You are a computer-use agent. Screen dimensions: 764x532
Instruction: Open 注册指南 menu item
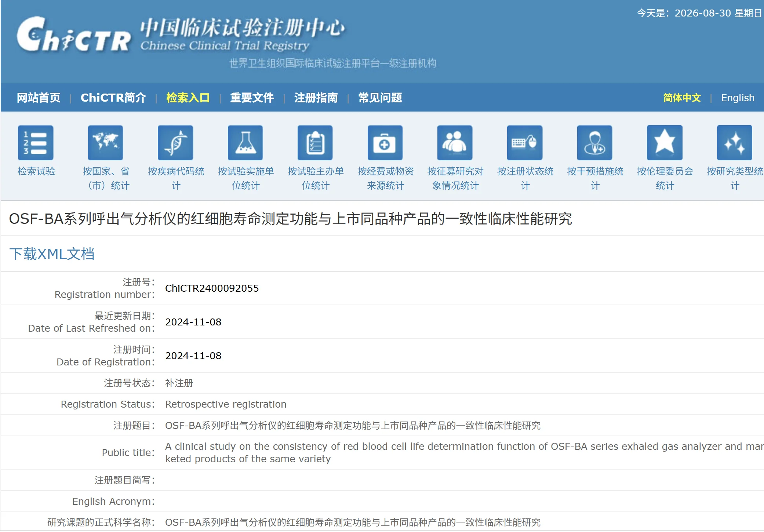(316, 98)
